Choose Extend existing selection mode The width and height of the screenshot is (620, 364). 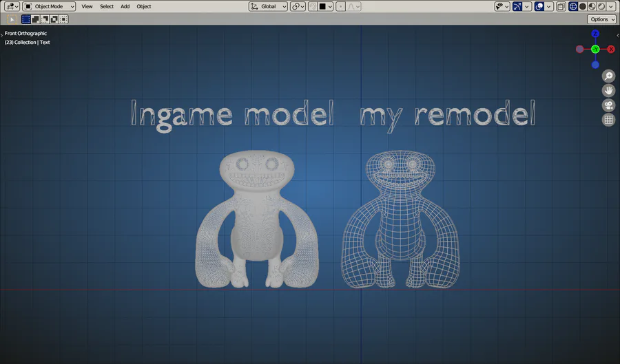(35, 19)
